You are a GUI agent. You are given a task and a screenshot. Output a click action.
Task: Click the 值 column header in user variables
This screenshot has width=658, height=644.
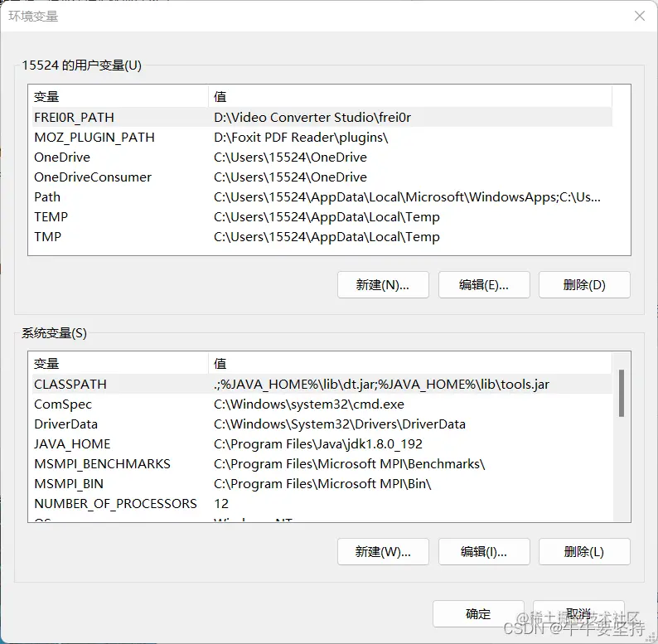point(410,96)
